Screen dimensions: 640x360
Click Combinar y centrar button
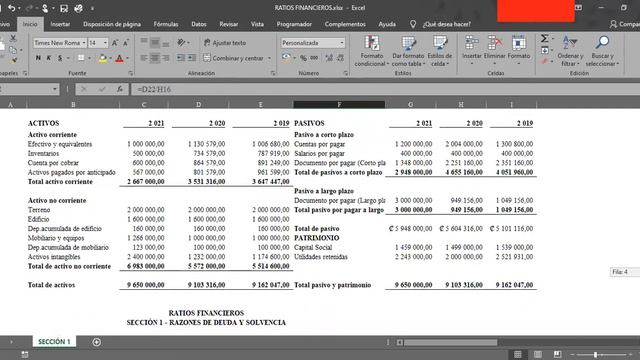[233, 58]
